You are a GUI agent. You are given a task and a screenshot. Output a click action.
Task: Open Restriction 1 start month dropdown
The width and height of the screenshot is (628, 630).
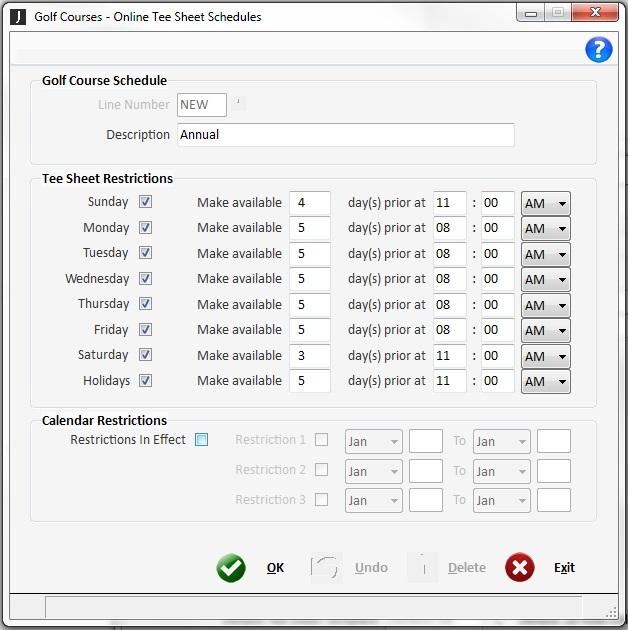click(x=373, y=442)
